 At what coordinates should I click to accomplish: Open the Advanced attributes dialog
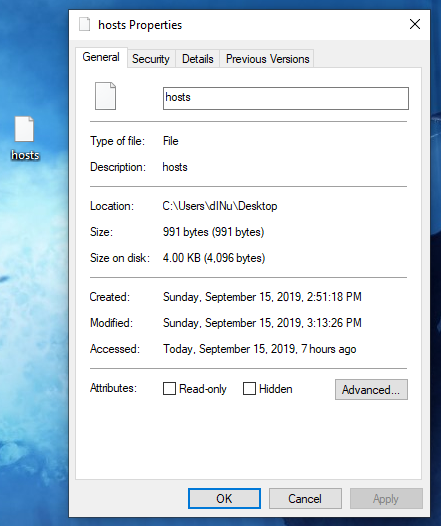(371, 389)
